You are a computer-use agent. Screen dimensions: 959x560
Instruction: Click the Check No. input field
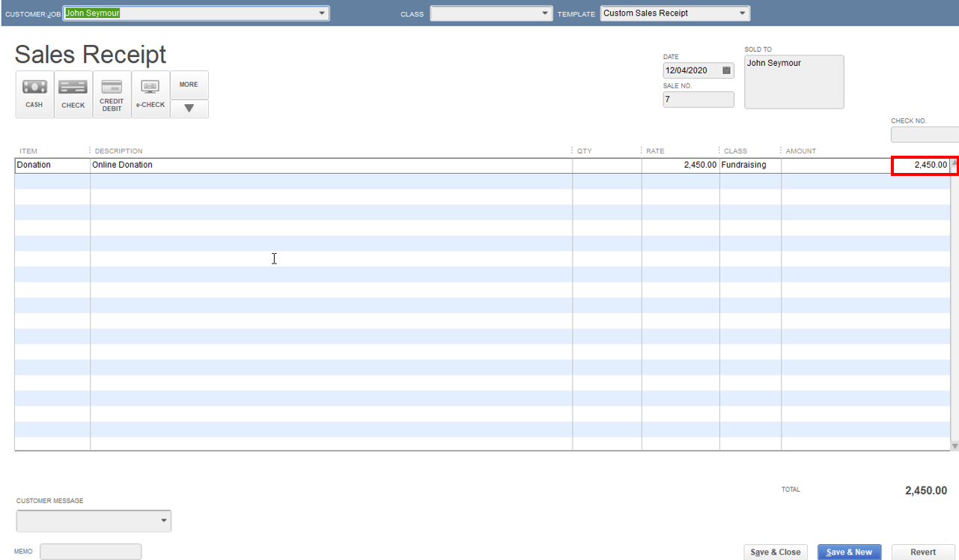tap(925, 135)
